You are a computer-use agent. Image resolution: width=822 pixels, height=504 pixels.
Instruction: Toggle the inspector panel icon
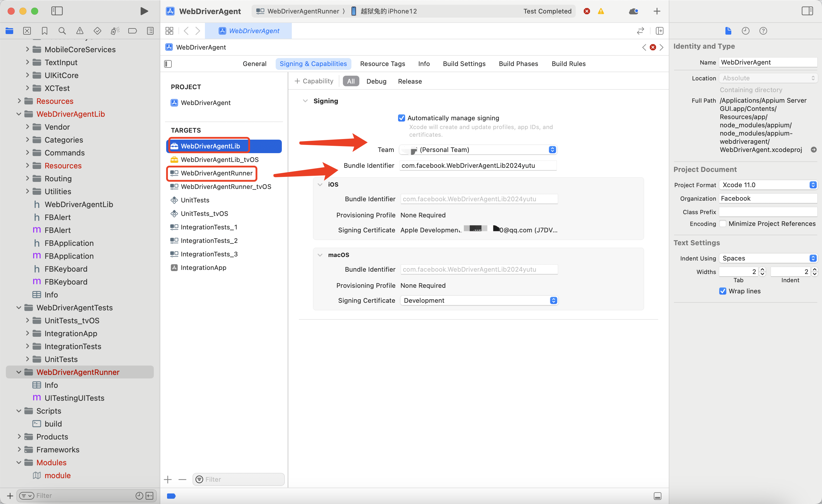point(807,11)
